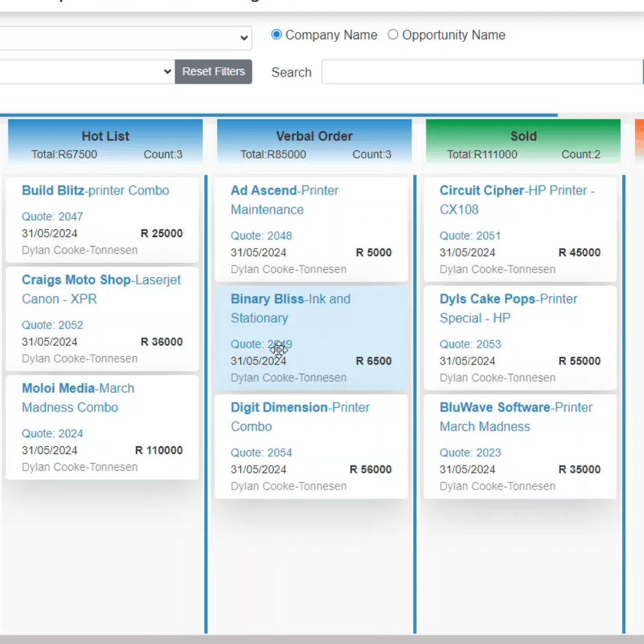Click Quote: 2024 link

pos(53,433)
